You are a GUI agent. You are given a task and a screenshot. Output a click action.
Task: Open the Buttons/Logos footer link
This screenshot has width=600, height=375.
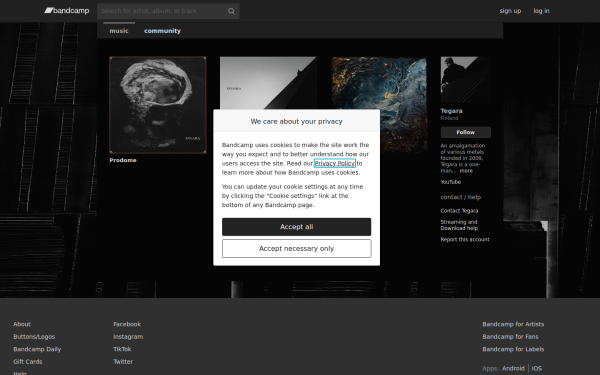click(34, 337)
